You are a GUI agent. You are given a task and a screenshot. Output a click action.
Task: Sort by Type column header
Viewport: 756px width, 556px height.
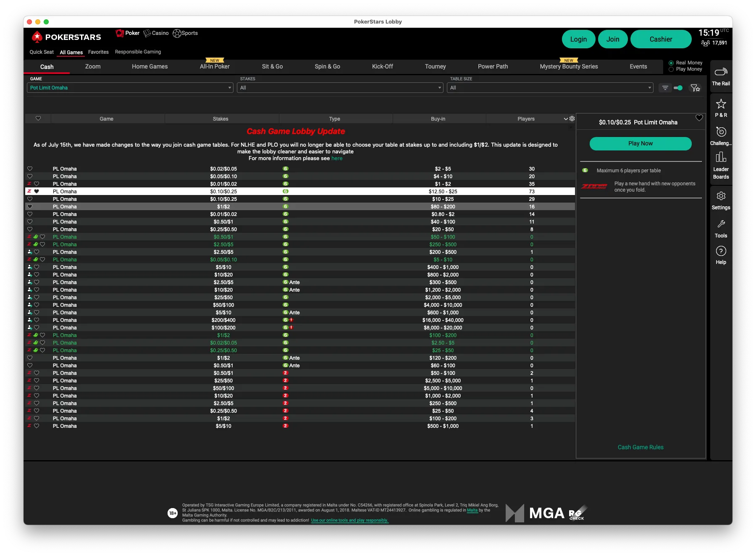(335, 119)
